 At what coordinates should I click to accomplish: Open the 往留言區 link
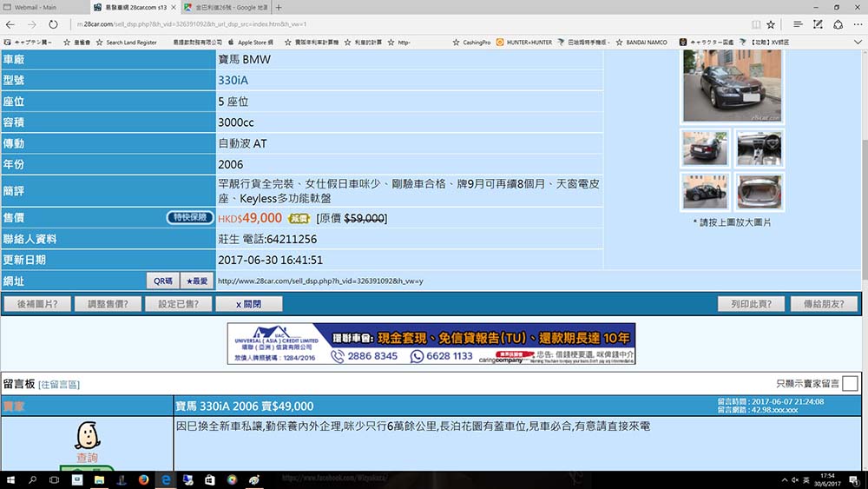click(x=59, y=384)
